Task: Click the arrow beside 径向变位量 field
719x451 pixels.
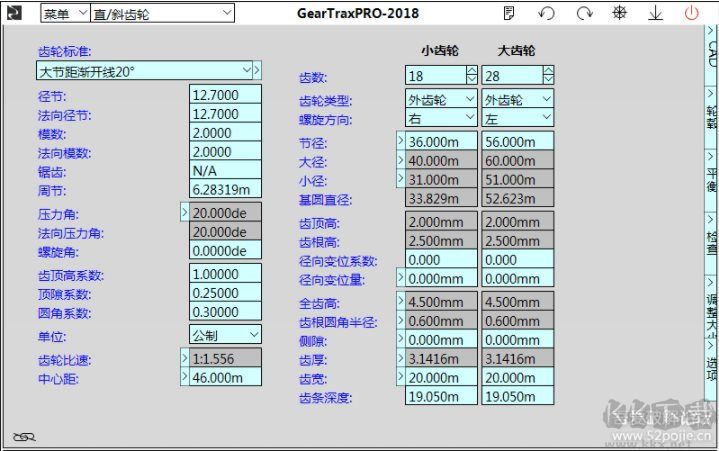Action: tap(400, 277)
